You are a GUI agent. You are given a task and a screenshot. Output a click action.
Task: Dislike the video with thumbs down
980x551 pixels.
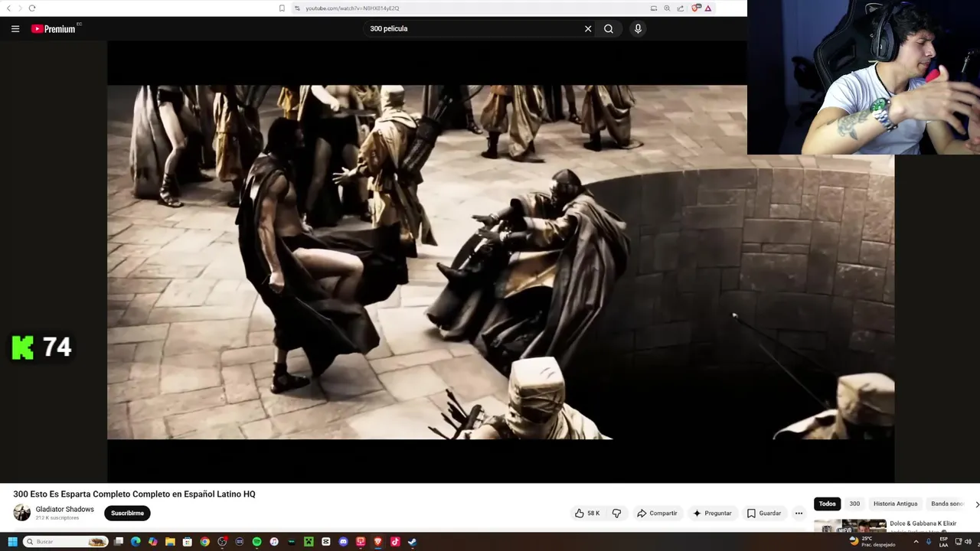coord(616,514)
